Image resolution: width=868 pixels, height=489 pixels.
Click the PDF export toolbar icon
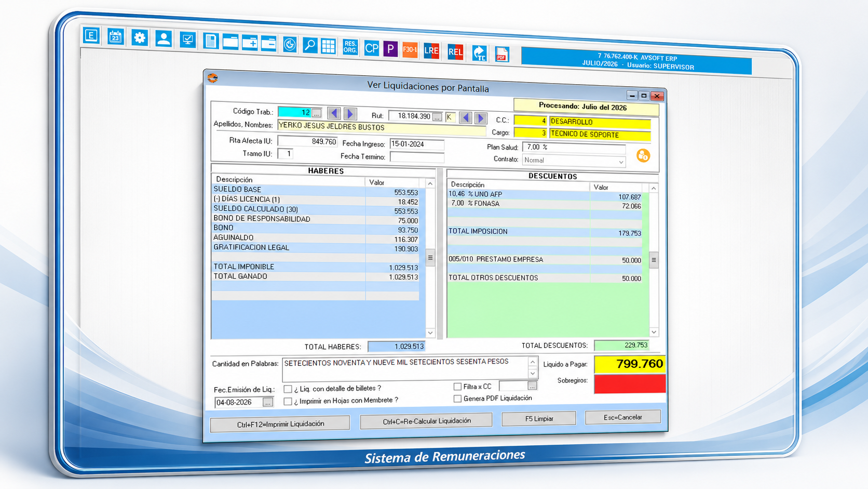click(x=501, y=54)
